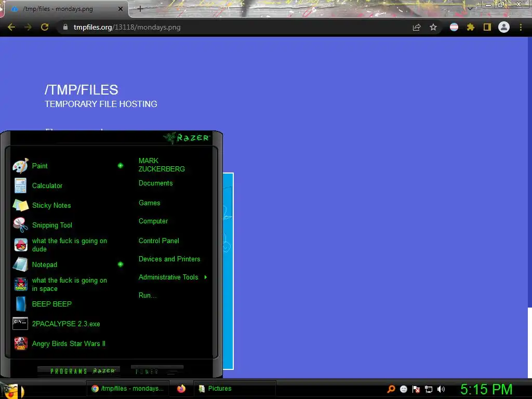This screenshot has height=399, width=532.
Task: Click the 5:15 PM clock
Action: pos(486,390)
